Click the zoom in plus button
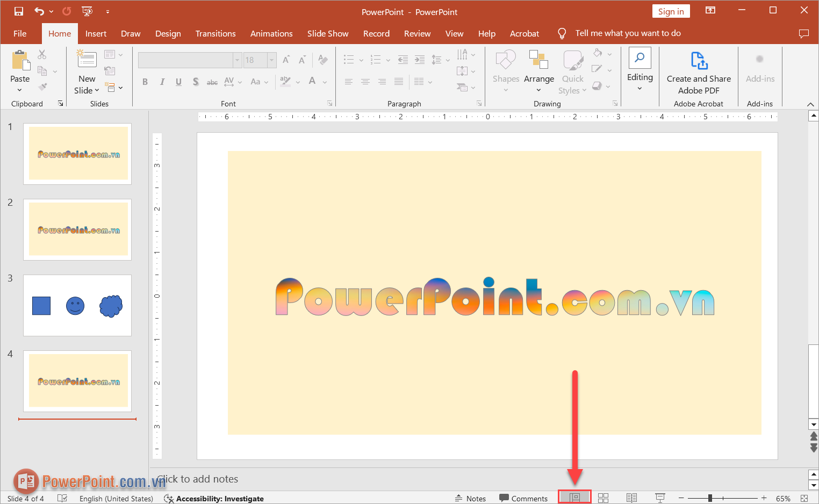This screenshot has height=504, width=819. pos(764,498)
